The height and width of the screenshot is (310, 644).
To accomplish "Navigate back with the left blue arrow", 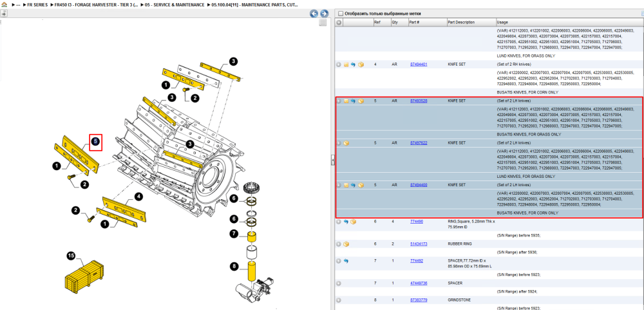I will tap(314, 14).
